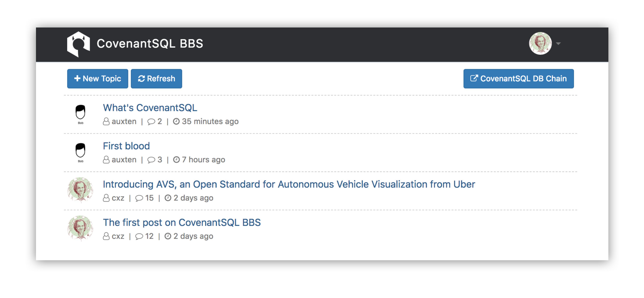
Task: Expand the user menu dropdown caret
Action: (558, 44)
